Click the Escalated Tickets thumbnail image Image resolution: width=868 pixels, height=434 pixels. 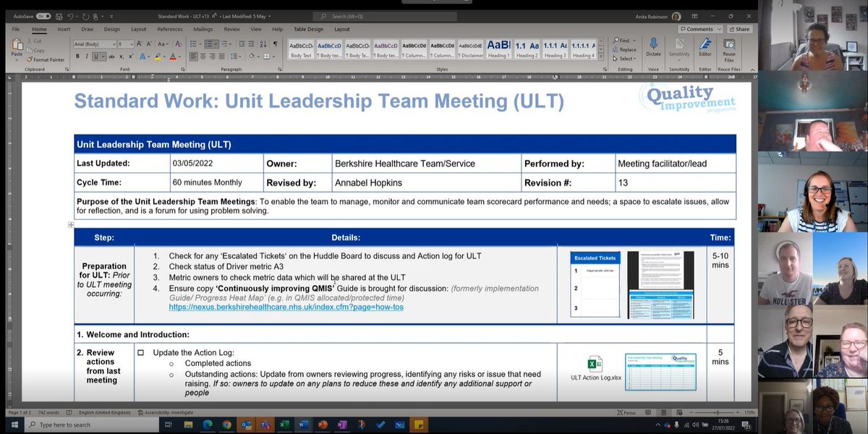595,284
